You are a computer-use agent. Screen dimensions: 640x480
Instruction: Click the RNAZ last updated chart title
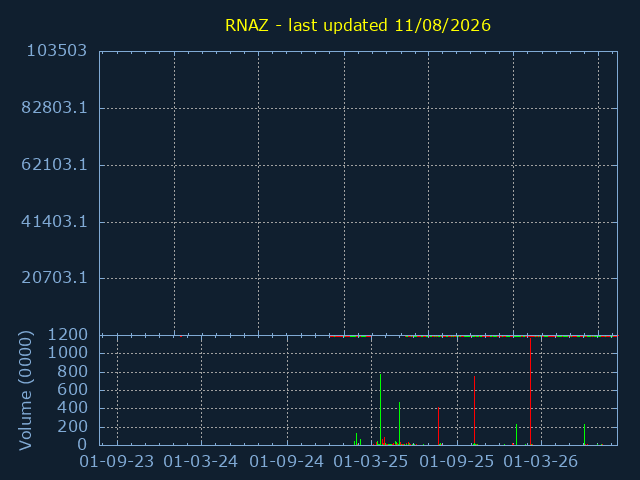[x=358, y=25]
